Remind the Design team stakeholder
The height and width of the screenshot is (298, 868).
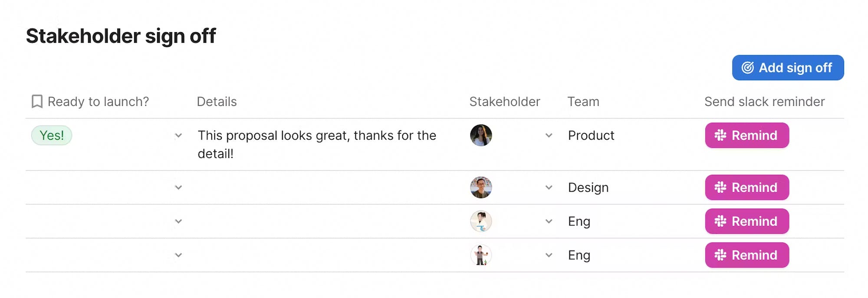(x=747, y=187)
